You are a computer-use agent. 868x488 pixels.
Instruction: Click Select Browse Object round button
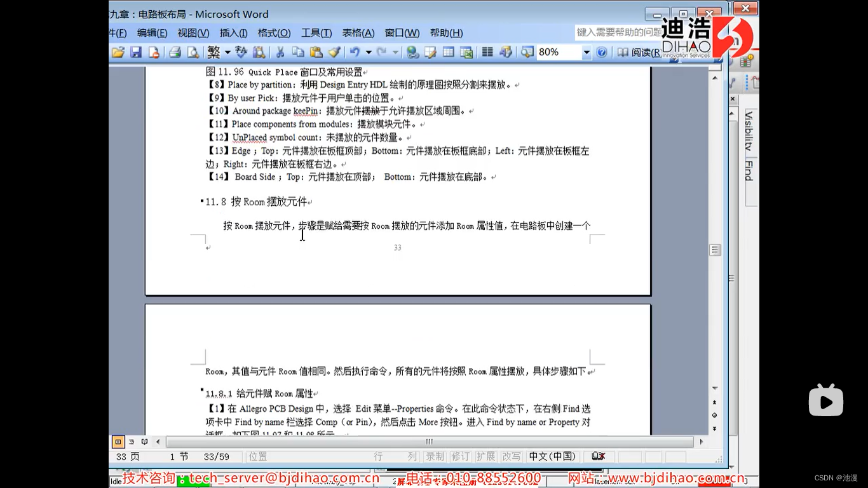[x=715, y=416]
